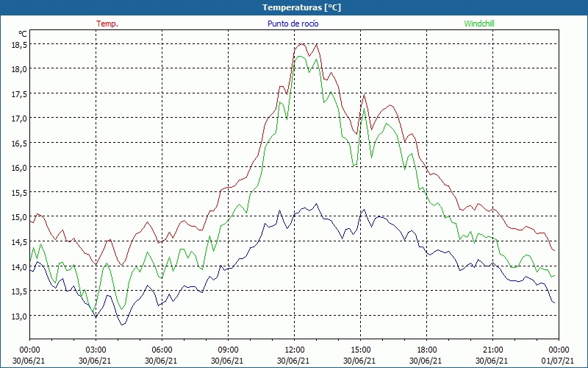Image resolution: width=588 pixels, height=368 pixels.
Task: Click the 14,5 value on the y-axis
Action: [19, 242]
